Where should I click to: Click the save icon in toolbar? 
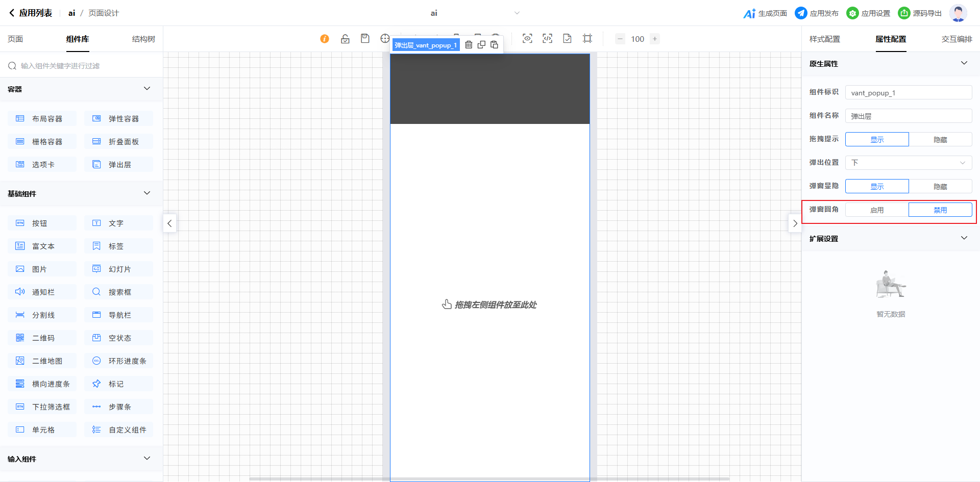(x=365, y=39)
